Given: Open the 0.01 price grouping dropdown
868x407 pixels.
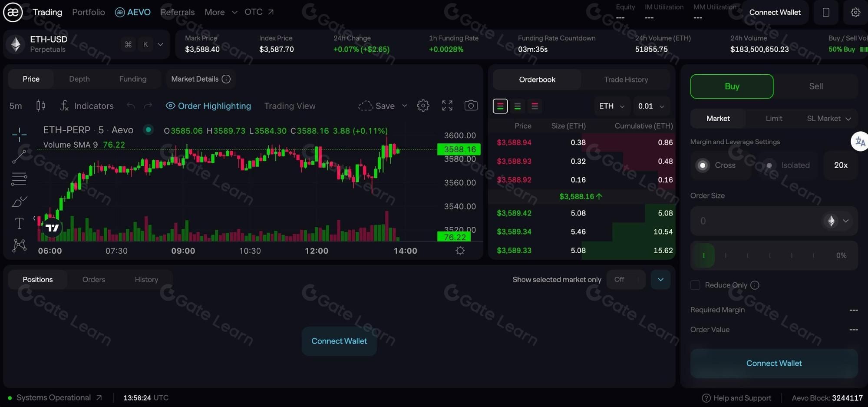Looking at the screenshot, I should (x=651, y=106).
